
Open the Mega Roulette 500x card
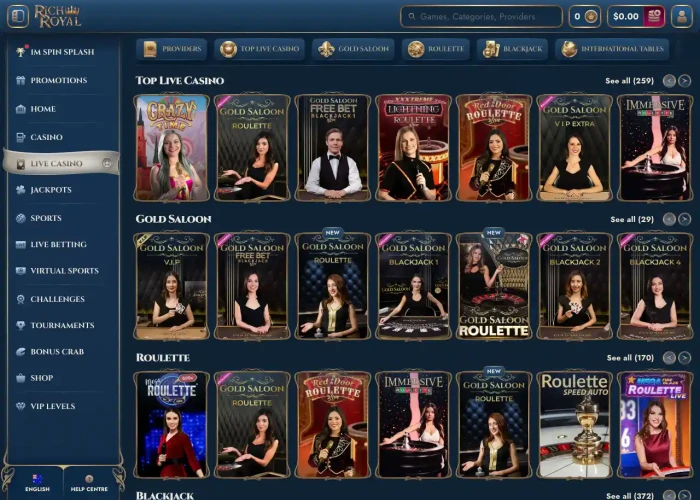171,425
